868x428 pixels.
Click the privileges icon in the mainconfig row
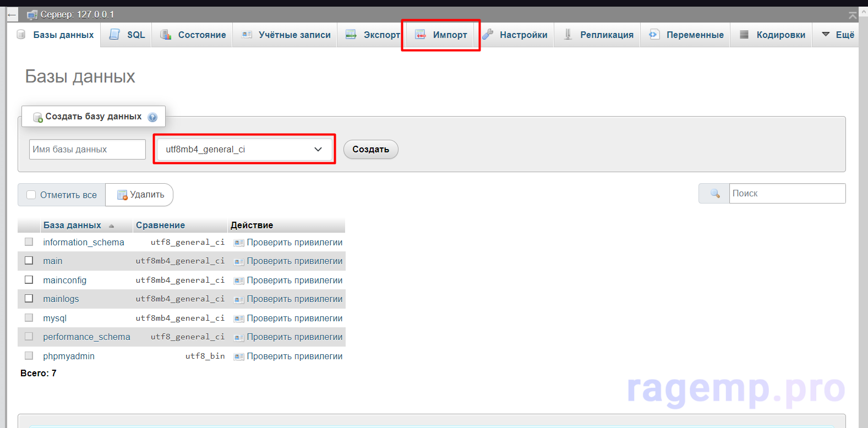pyautogui.click(x=238, y=281)
